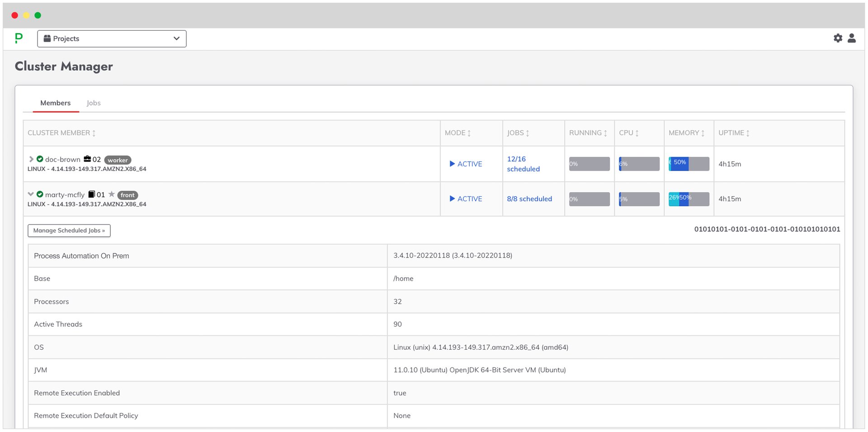Open the 8/8 scheduled jobs link for marty-mcfly
The width and height of the screenshot is (868, 432).
pos(529,199)
